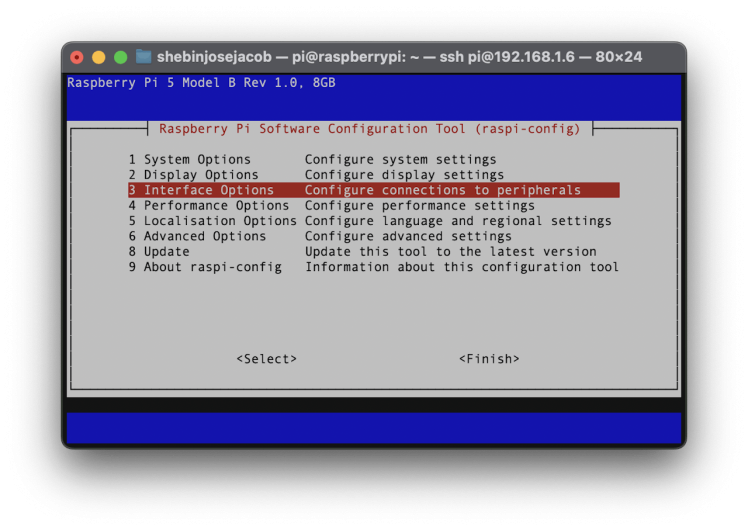Screen dimensions: 748x530
Task: Click the 'Raspberry Pi 5 Model B Rev 1.0, 8GB' text
Action: click(201, 83)
